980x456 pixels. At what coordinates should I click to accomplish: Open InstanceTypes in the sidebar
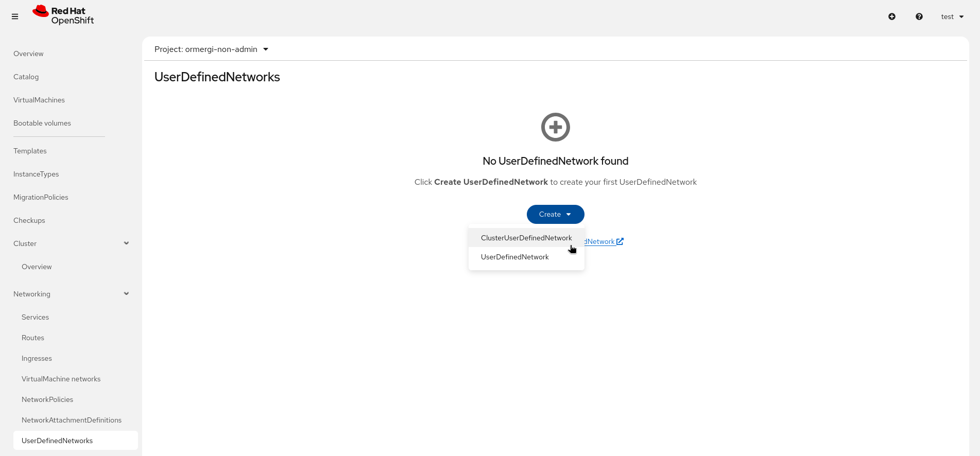click(x=36, y=174)
